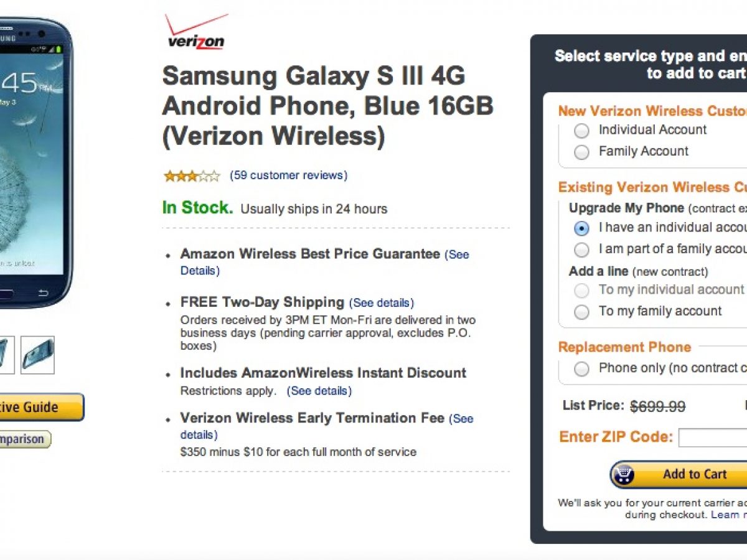The image size is (747, 560).
Task: Choose 'I have an individual account' upgrade option
Action: pyautogui.click(x=581, y=228)
